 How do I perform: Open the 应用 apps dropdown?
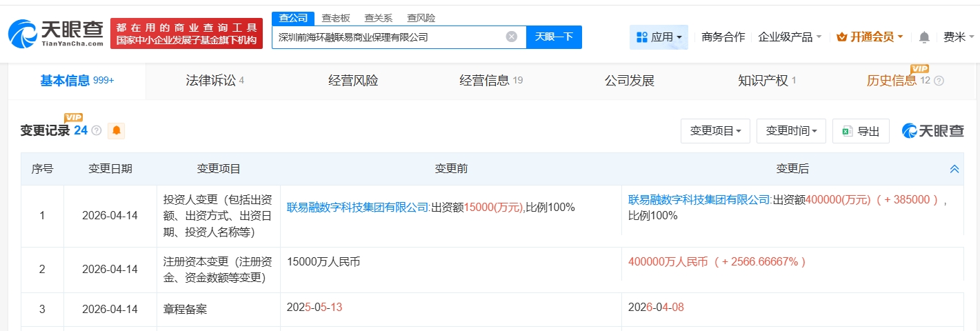pyautogui.click(x=659, y=37)
